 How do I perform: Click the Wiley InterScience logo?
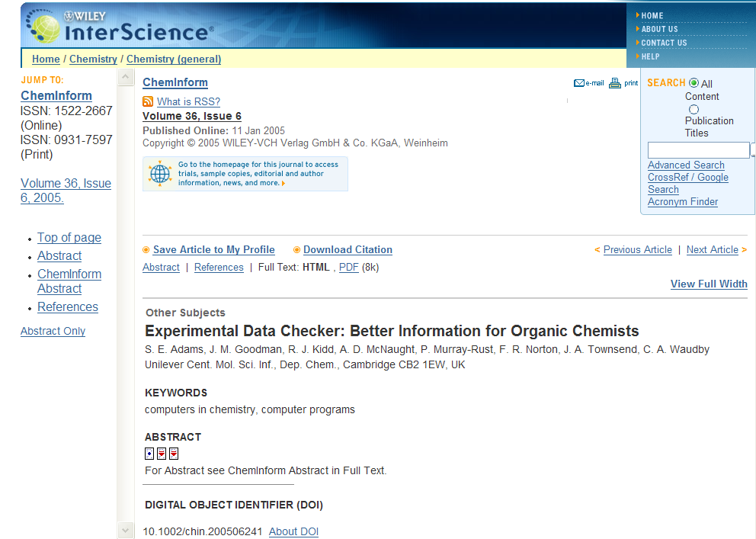tap(122, 27)
